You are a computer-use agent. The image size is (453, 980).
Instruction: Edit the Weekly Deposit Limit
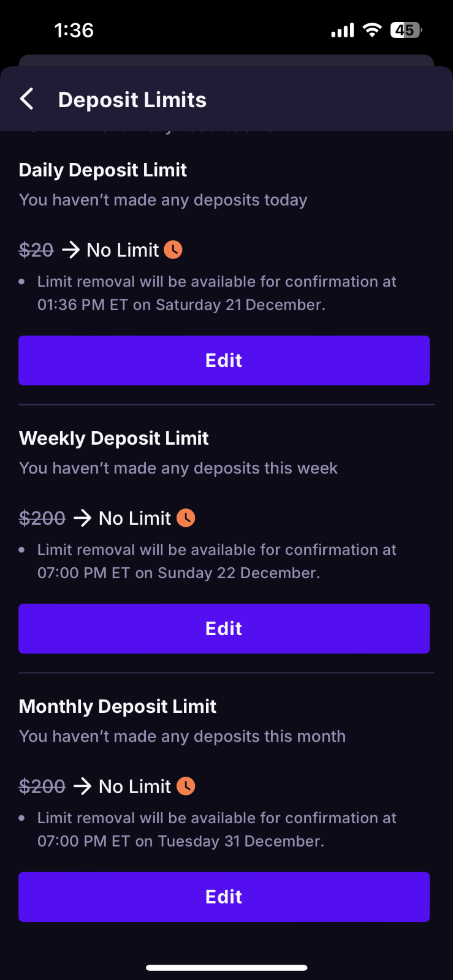pyautogui.click(x=224, y=628)
